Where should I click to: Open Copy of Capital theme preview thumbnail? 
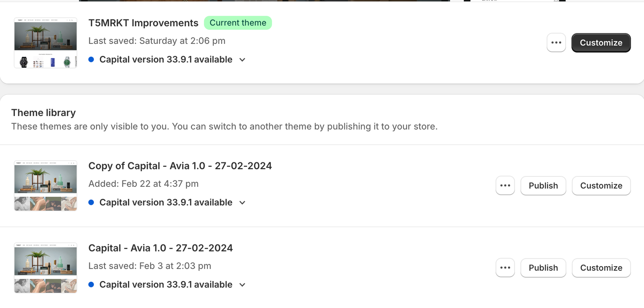click(45, 186)
